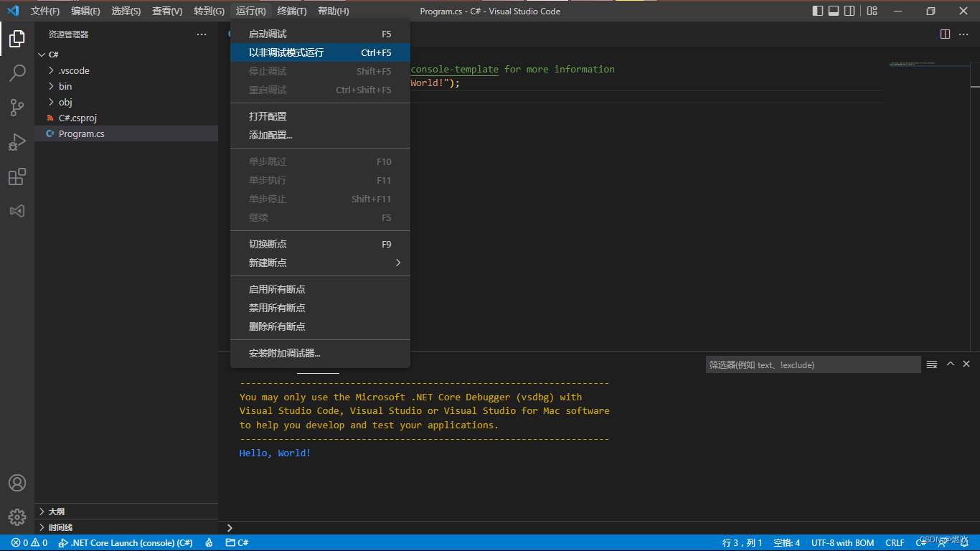Choose 切换断点 in the Run menu
This screenshot has height=551, width=980.
coord(320,244)
